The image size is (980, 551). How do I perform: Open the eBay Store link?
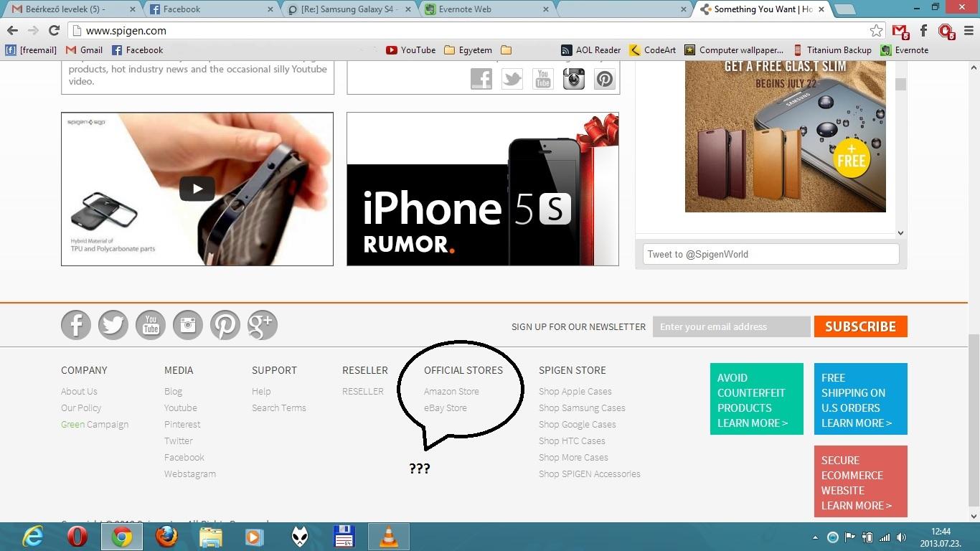[446, 408]
